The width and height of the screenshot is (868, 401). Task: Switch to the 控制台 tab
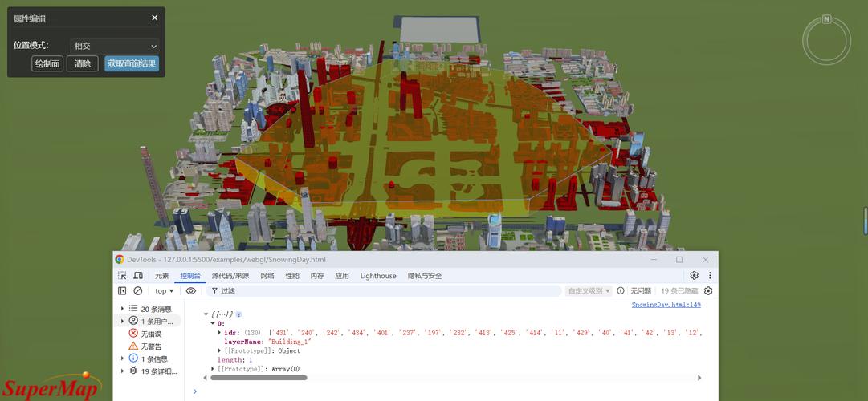pyautogui.click(x=190, y=276)
